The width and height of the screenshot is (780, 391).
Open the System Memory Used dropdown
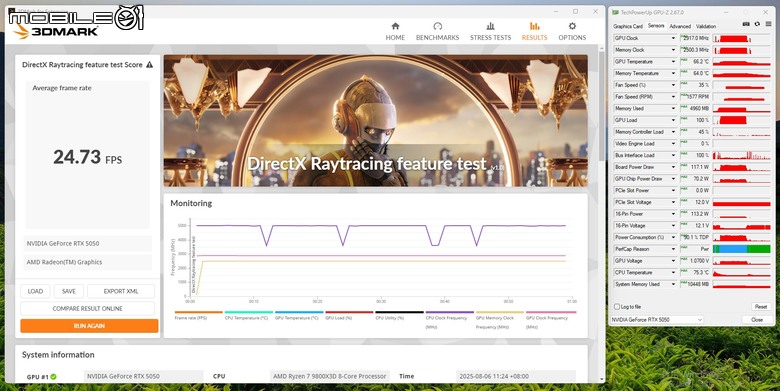(x=674, y=284)
